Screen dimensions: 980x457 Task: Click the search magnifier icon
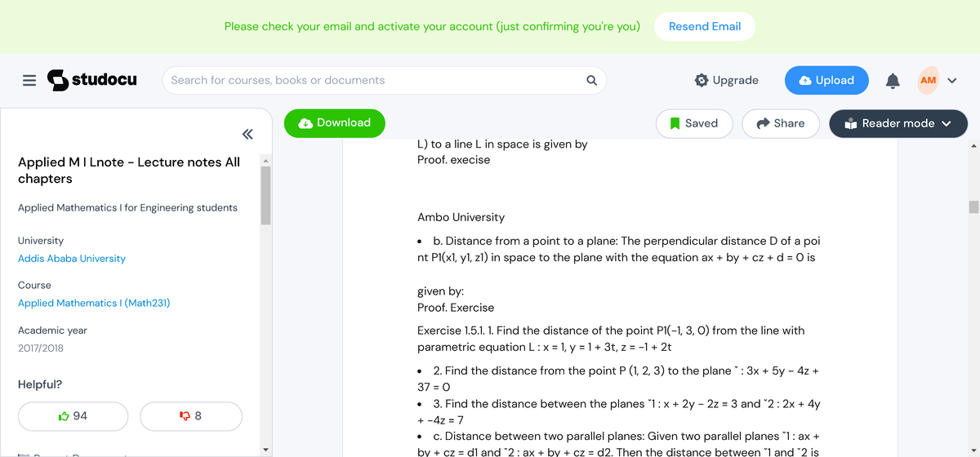(x=591, y=80)
